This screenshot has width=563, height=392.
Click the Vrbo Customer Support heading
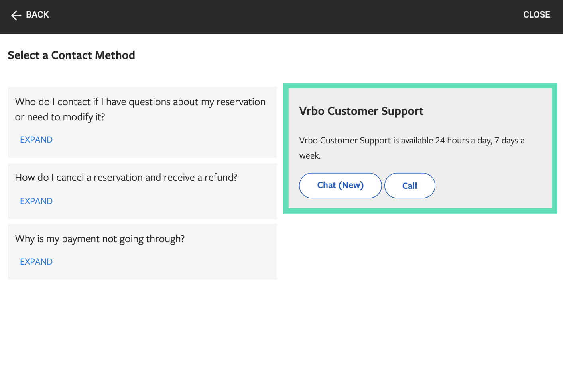point(361,111)
